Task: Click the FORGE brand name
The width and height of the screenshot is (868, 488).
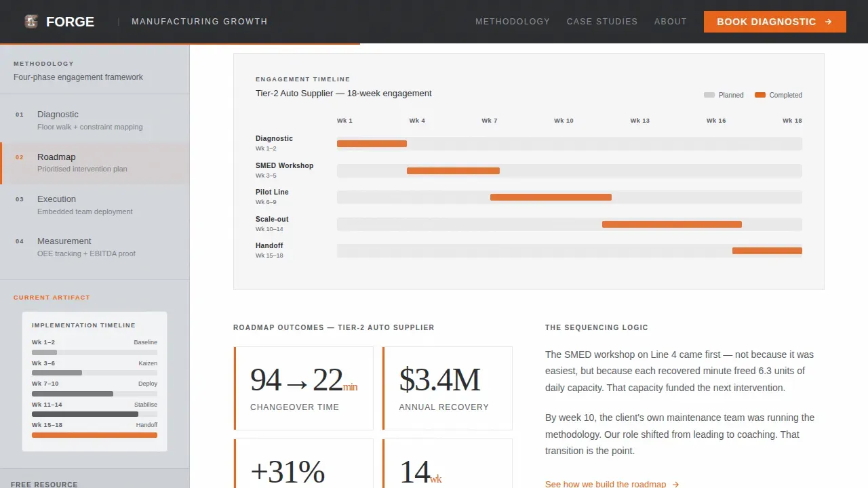Action: pos(70,22)
